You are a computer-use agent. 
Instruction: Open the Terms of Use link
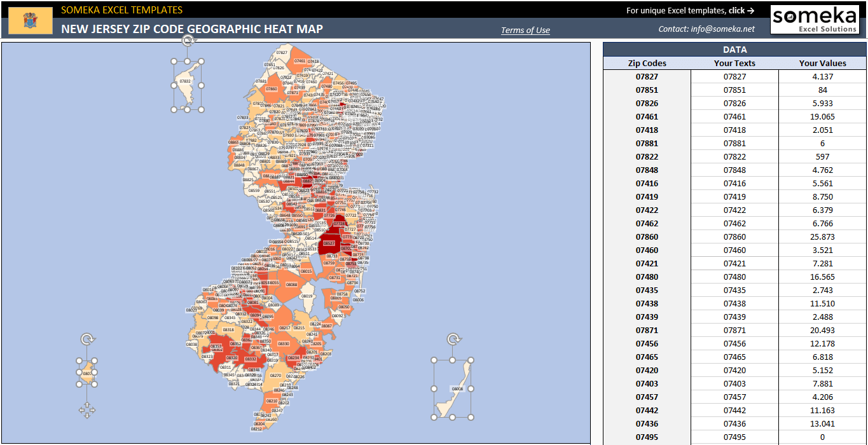525,29
